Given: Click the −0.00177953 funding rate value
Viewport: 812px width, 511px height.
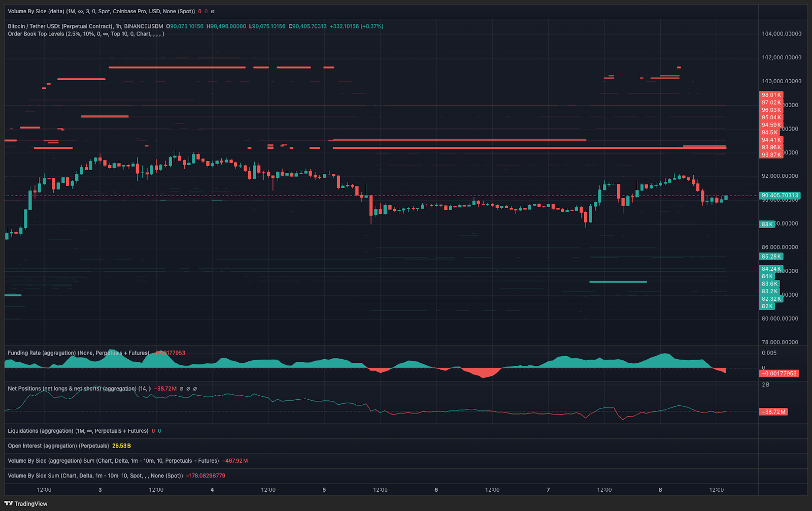Looking at the screenshot, I should (x=780, y=372).
